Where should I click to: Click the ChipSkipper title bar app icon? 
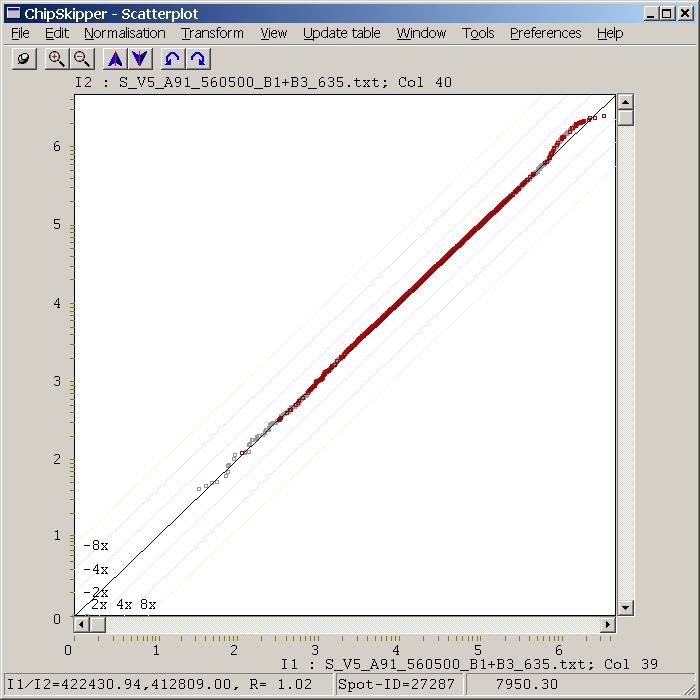pyautogui.click(x=13, y=13)
